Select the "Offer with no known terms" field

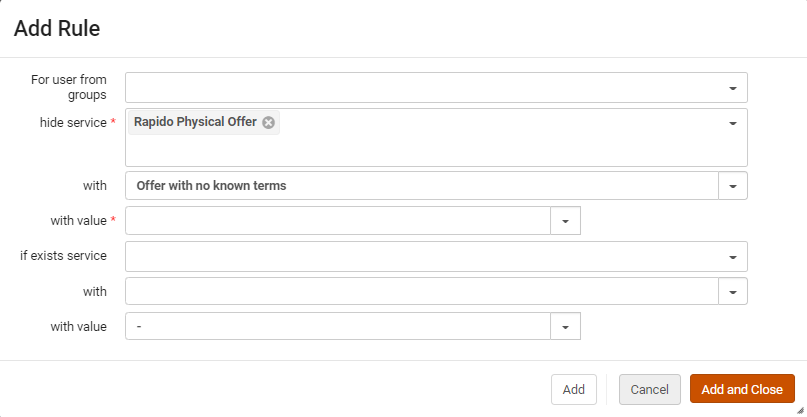tap(420, 186)
